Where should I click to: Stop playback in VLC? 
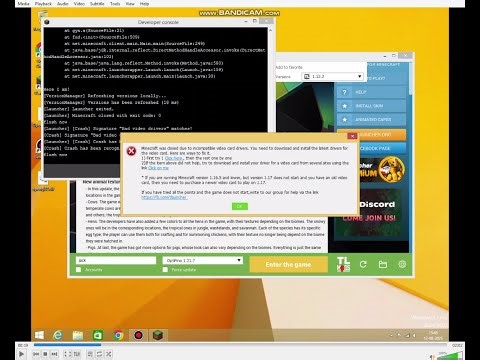pyautogui.click(x=45, y=354)
